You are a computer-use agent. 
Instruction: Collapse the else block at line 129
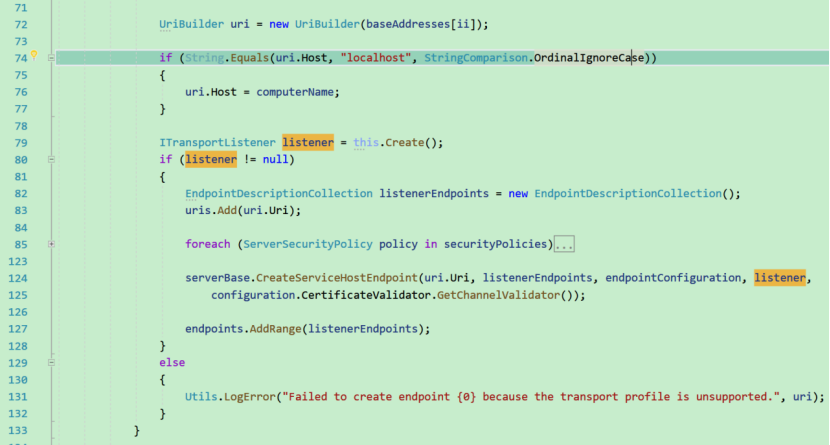click(51, 362)
